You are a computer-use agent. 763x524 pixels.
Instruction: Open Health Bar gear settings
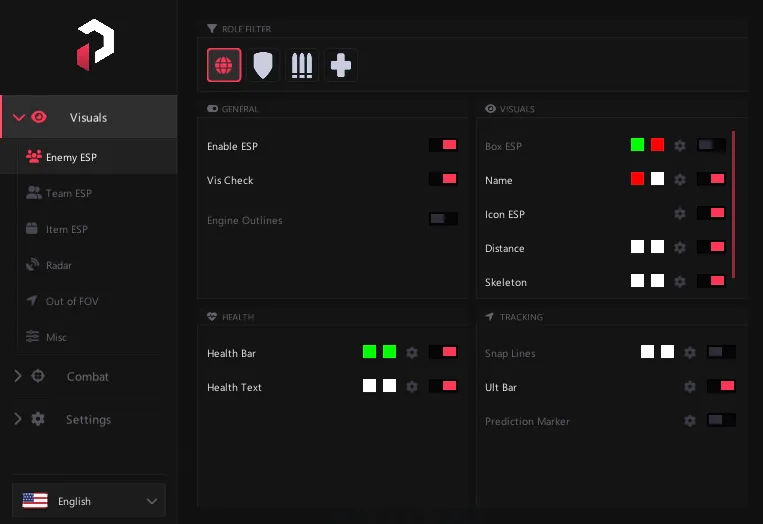click(412, 353)
